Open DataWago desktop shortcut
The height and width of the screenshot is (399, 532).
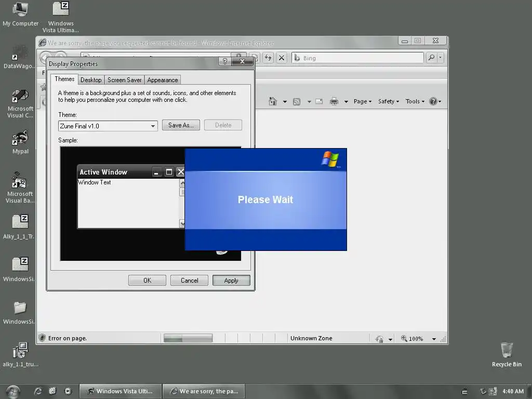(19, 58)
